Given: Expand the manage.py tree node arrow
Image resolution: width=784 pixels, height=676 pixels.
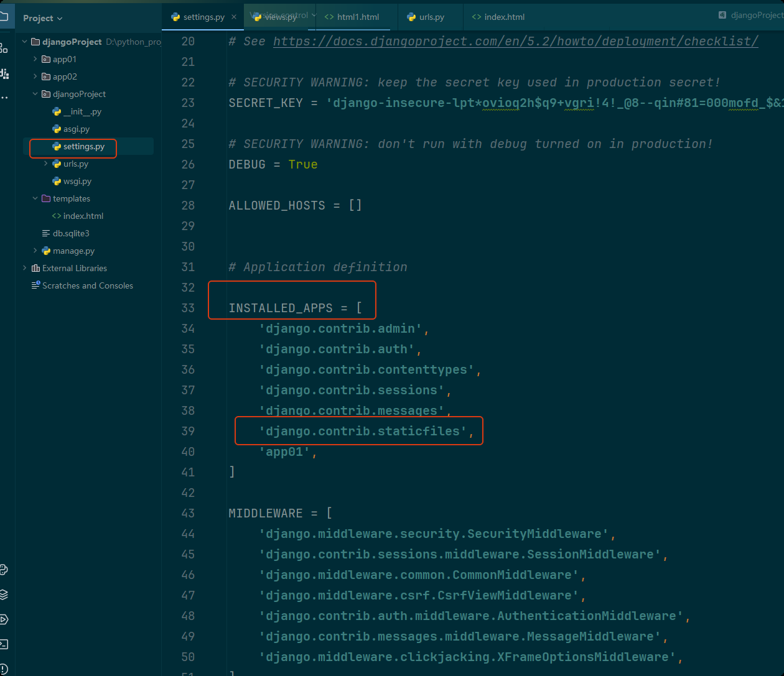Looking at the screenshot, I should pos(35,251).
